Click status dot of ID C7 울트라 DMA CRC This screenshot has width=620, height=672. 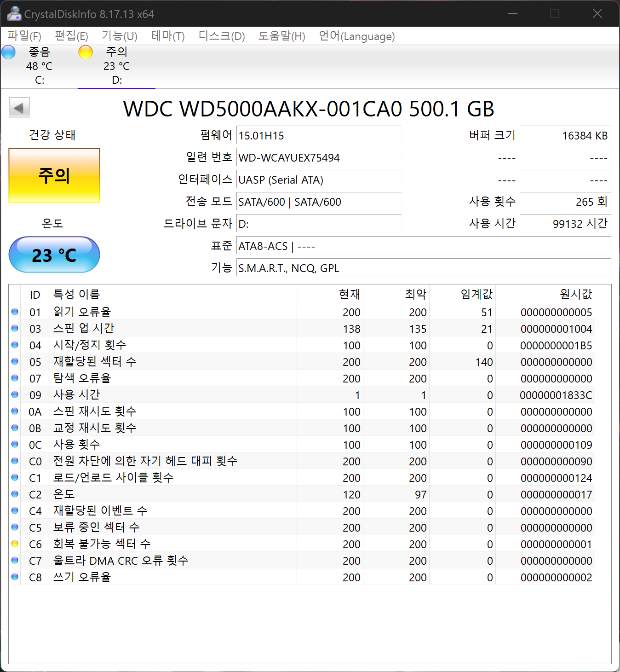[15, 560]
